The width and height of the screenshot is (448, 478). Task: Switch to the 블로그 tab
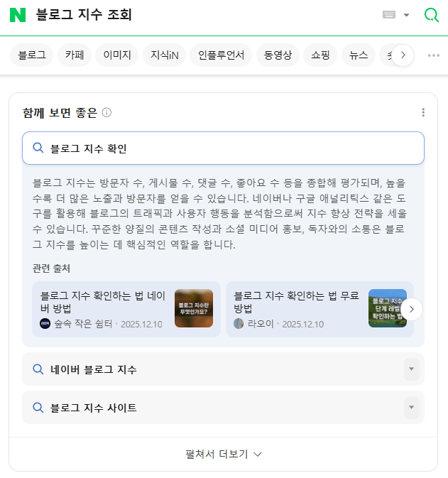pyautogui.click(x=32, y=55)
